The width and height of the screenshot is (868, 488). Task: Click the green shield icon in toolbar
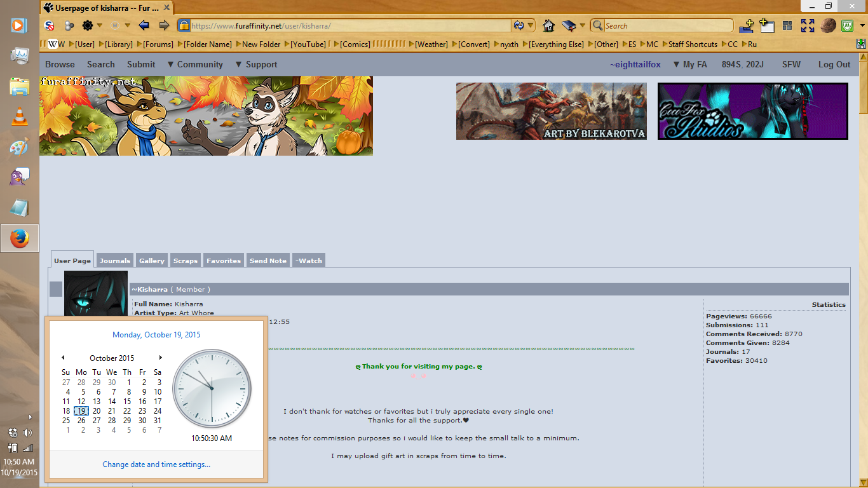[847, 25]
